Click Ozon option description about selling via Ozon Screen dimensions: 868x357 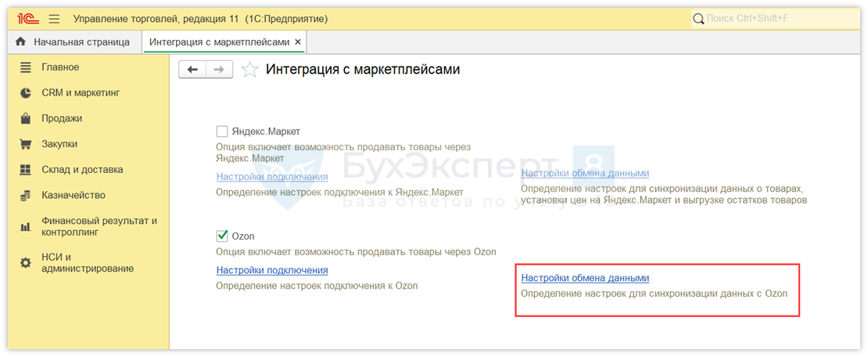click(356, 251)
